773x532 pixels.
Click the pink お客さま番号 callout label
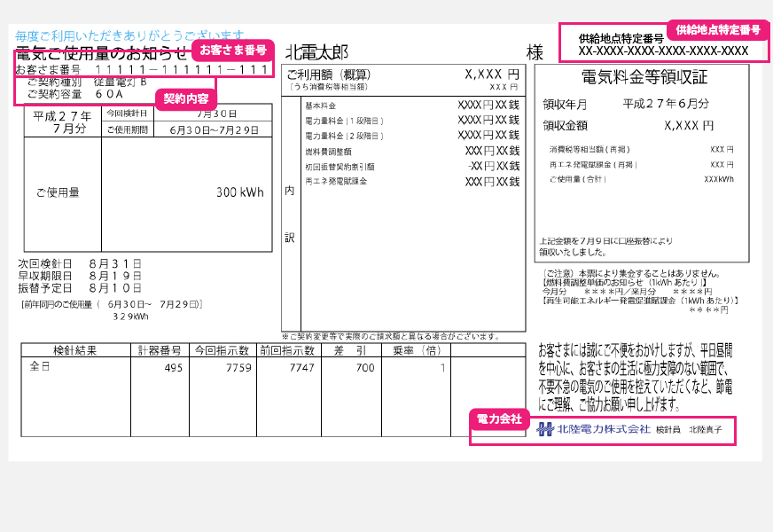[232, 51]
